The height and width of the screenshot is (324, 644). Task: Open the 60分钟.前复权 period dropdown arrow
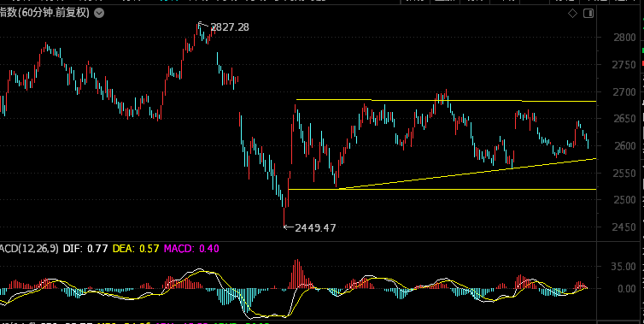click(99, 13)
